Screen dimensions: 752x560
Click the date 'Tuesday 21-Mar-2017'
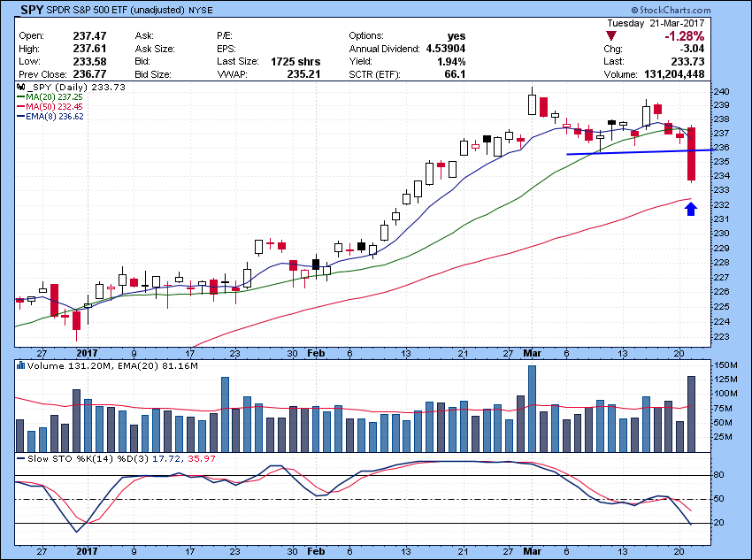[656, 23]
